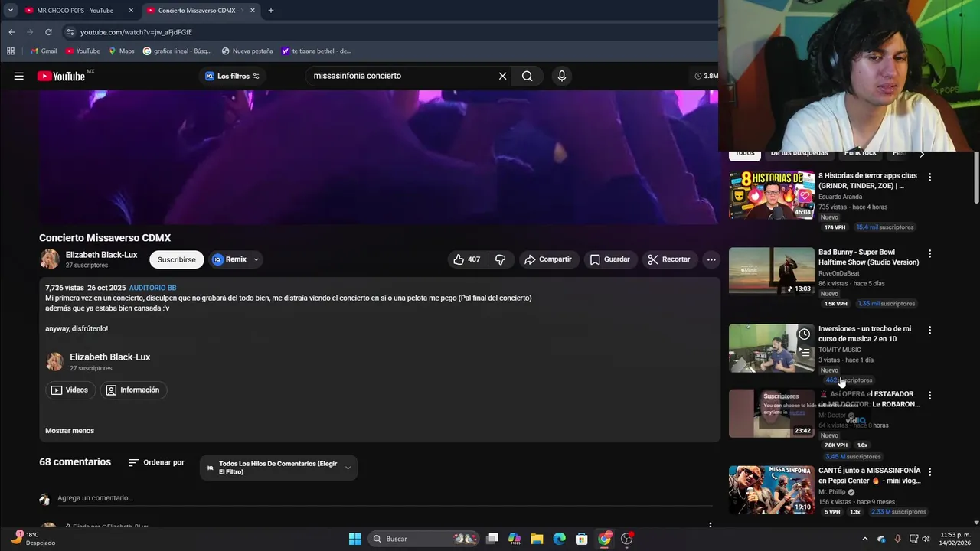Show hidden system tray icons
This screenshot has height=551, width=980.
[865, 539]
